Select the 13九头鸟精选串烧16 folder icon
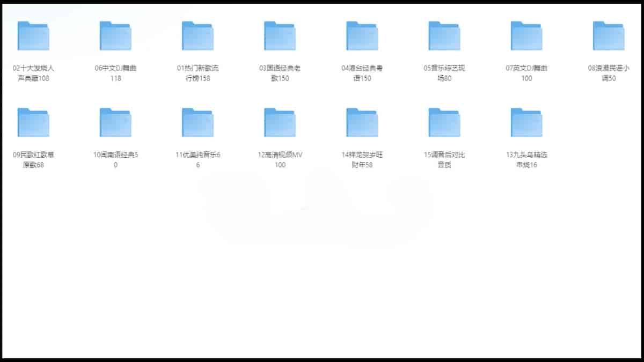The height and width of the screenshot is (362, 644). [526, 123]
